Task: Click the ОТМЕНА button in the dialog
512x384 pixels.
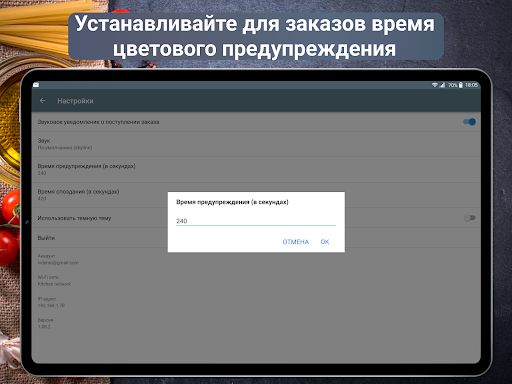Action: pos(296,242)
